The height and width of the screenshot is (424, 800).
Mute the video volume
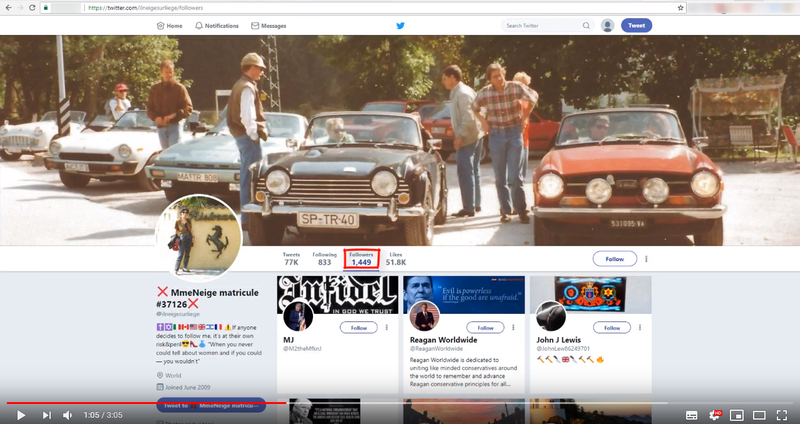pos(67,415)
